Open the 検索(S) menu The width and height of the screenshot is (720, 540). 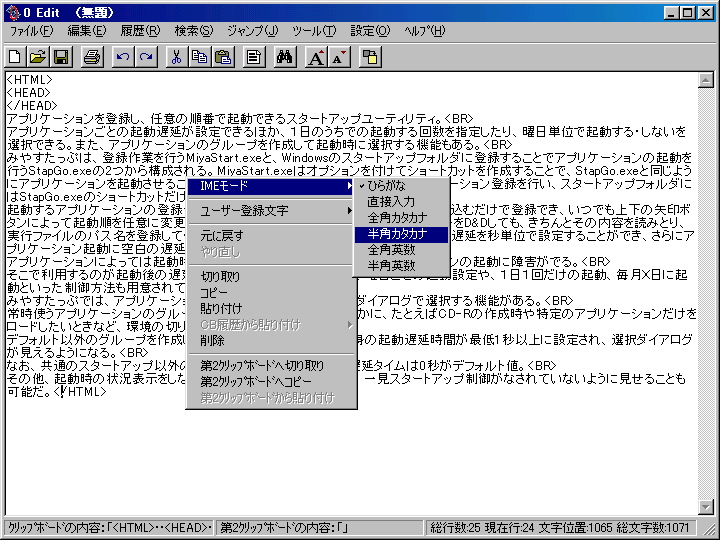pyautogui.click(x=194, y=31)
